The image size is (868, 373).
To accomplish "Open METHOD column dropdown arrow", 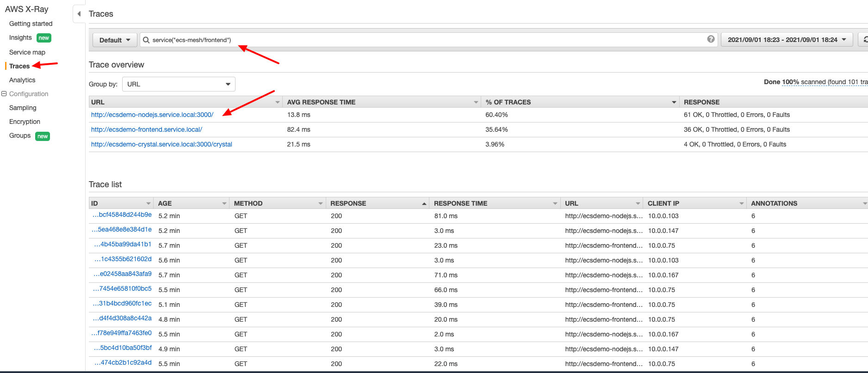I will pyautogui.click(x=321, y=203).
